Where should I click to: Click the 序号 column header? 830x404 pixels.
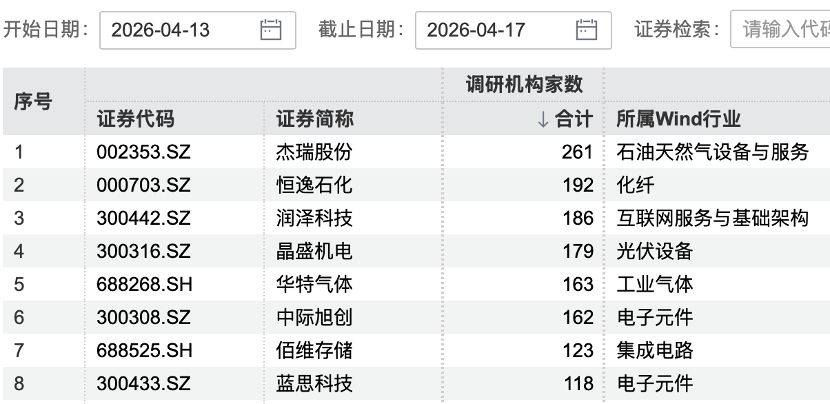click(x=33, y=101)
